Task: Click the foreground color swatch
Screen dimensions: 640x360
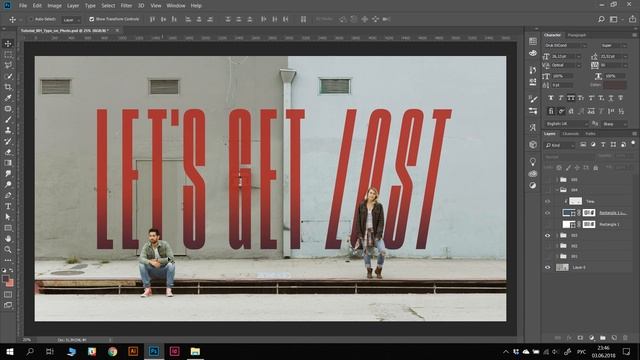Action: 5,279
